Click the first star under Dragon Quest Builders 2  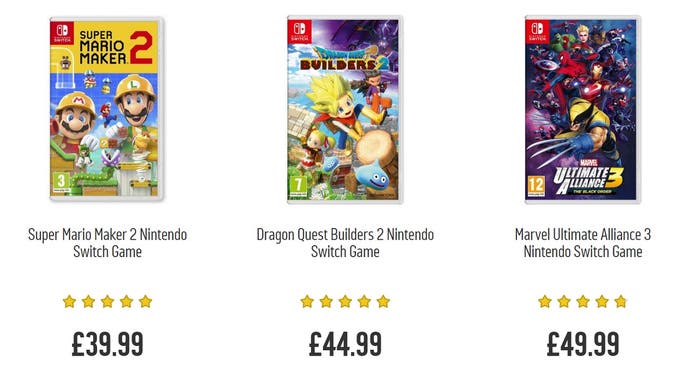[x=307, y=302]
